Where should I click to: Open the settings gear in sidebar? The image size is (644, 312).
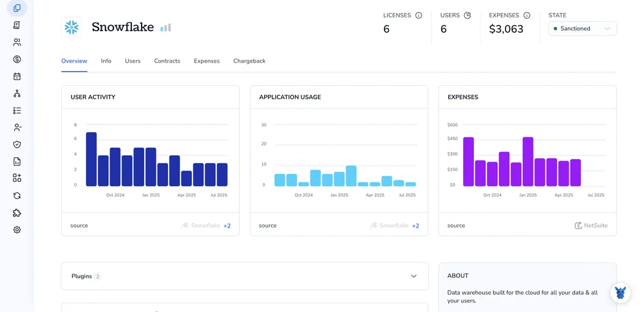pos(17,229)
